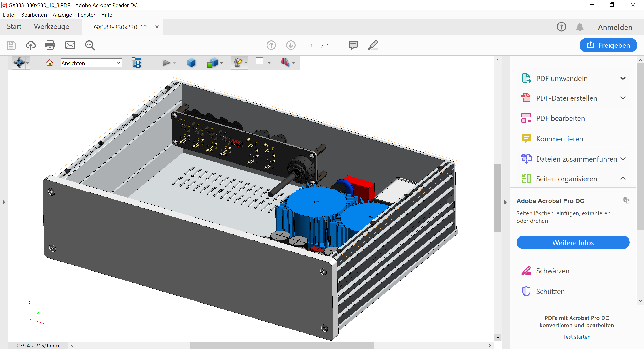Toggle the 3D cross section tool
Viewport: 644px width, 349px height.
(x=285, y=62)
